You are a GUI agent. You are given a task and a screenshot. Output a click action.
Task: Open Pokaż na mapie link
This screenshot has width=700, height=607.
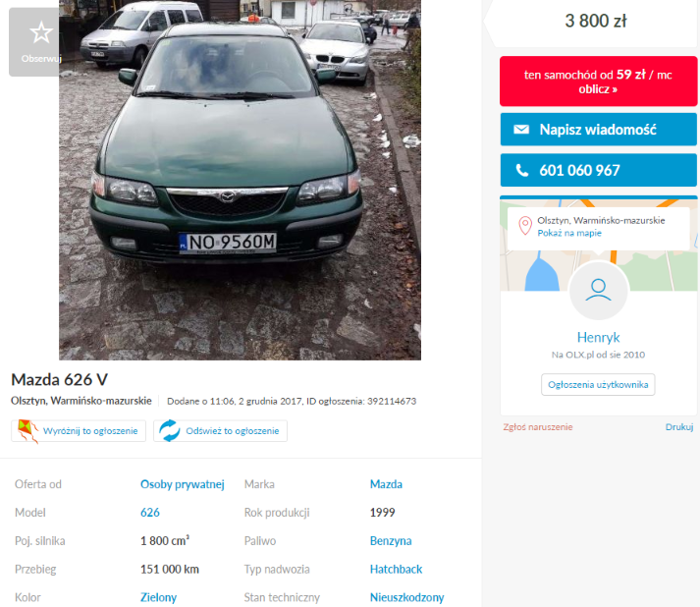point(569,233)
